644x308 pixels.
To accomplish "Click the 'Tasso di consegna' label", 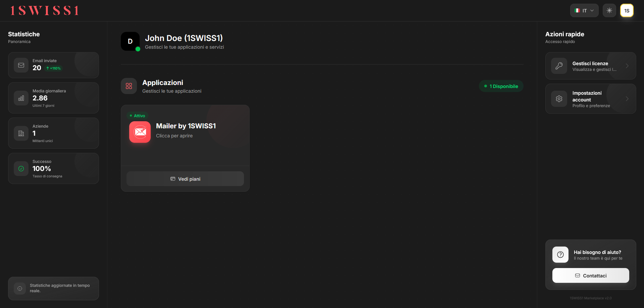I will pos(47,176).
